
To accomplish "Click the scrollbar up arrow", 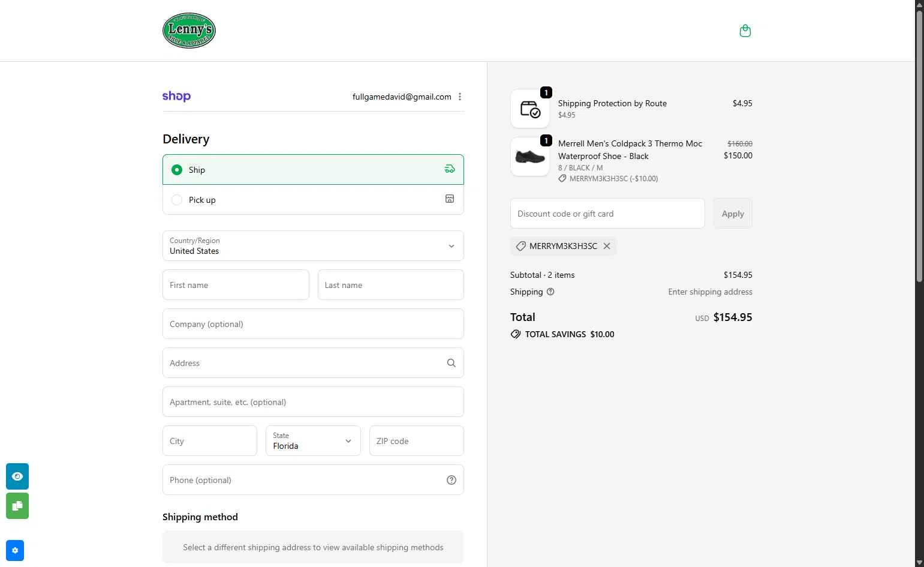I will coord(920,4).
